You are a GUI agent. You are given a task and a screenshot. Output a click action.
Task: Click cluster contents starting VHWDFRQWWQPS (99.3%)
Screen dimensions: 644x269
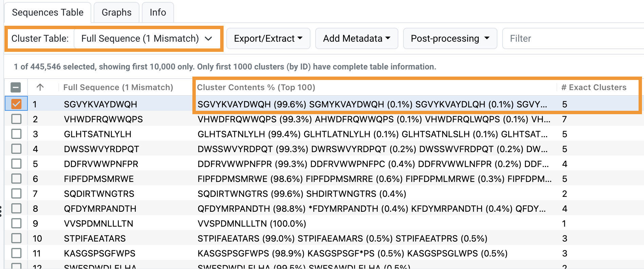[374, 119]
